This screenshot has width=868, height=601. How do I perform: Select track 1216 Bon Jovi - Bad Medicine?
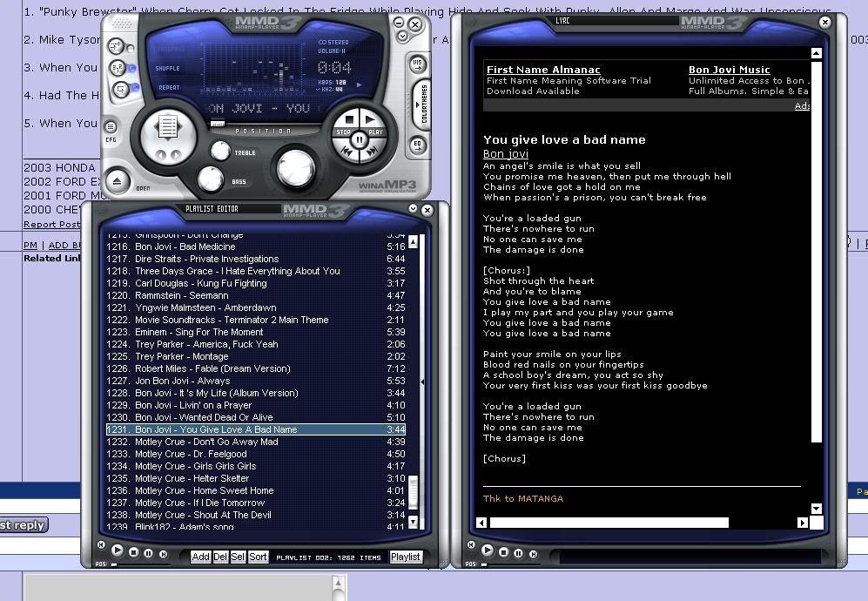click(256, 246)
